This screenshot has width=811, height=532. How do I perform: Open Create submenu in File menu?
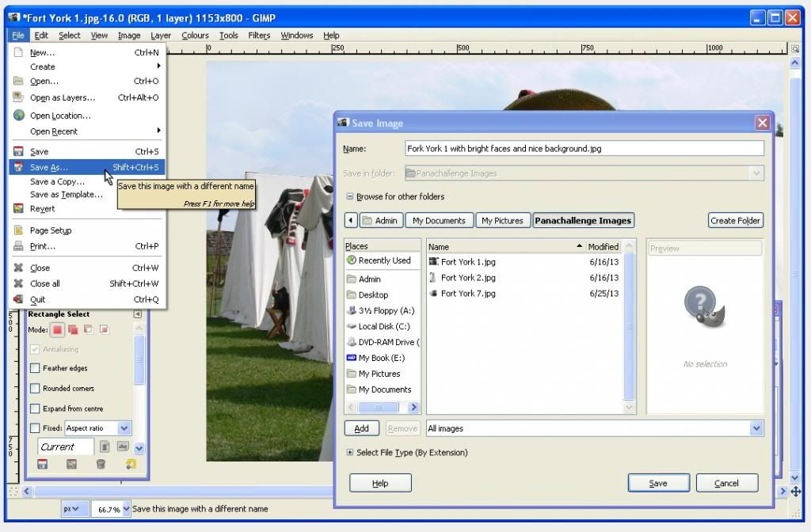click(x=87, y=66)
